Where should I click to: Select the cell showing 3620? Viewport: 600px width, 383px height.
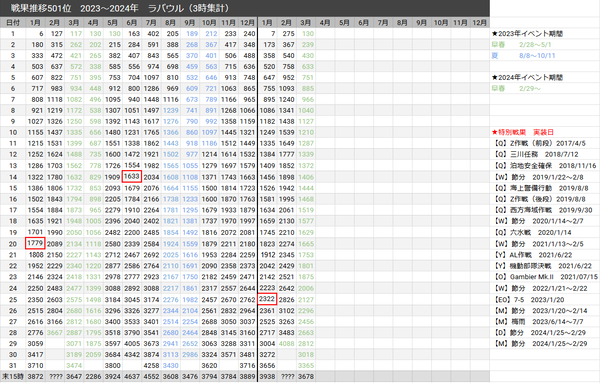209,365
